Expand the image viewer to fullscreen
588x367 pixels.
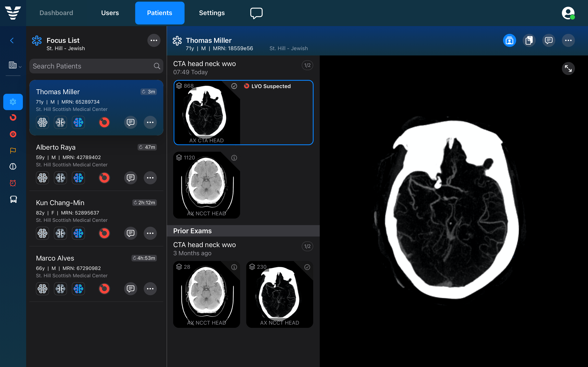tap(568, 69)
